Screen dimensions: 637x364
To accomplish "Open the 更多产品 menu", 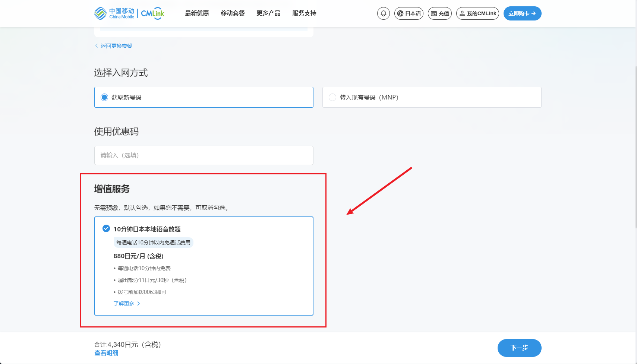I will (x=268, y=13).
